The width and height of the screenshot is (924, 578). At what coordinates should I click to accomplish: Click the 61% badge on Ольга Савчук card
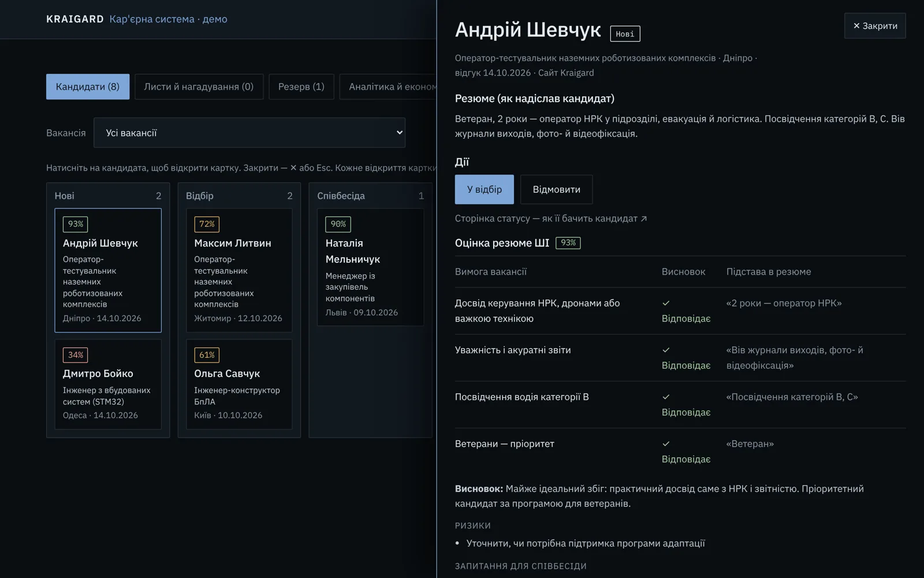coord(207,355)
